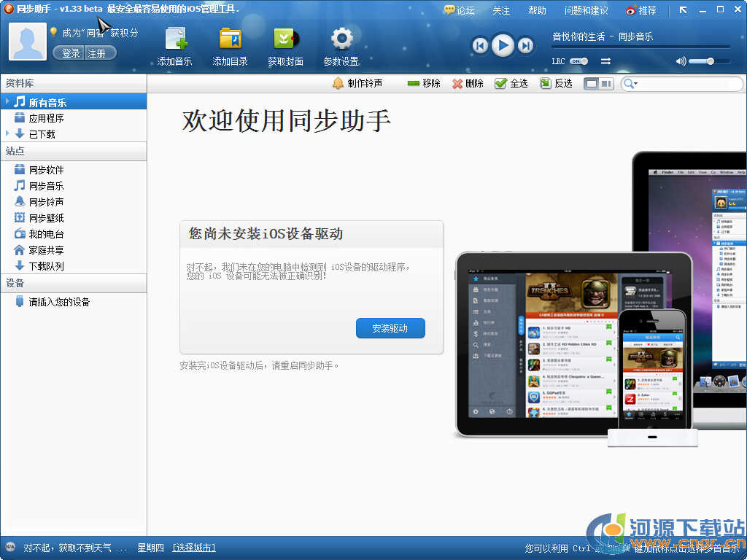747x560 pixels.
Task: Click the song progress bar
Action: (640, 47)
